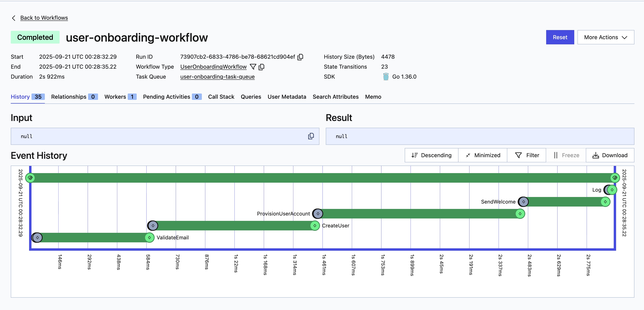Click the Completed status badge
644x310 pixels.
tap(35, 37)
